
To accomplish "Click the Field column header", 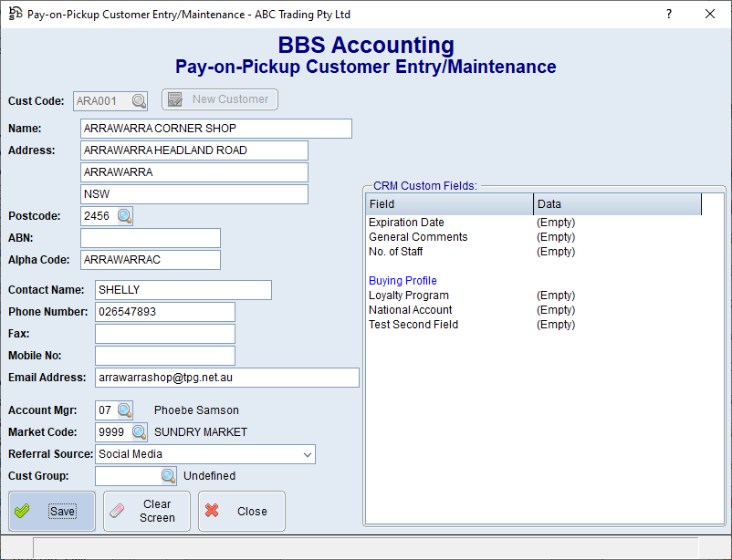I will pyautogui.click(x=449, y=204).
